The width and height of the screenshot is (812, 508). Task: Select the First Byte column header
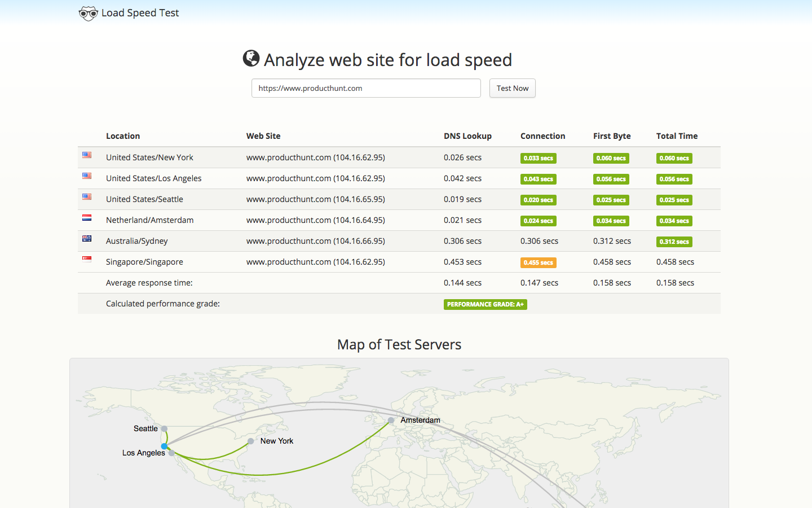pyautogui.click(x=612, y=136)
